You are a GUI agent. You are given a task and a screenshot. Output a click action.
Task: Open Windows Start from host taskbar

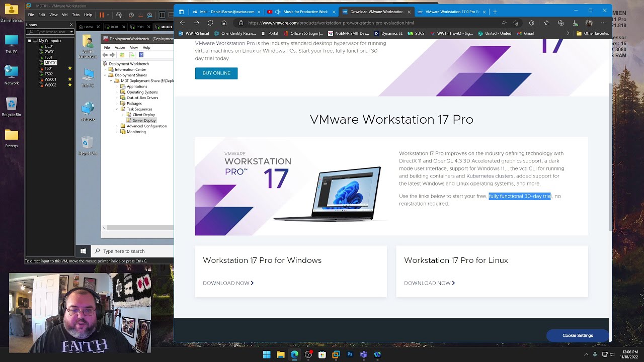click(267, 354)
